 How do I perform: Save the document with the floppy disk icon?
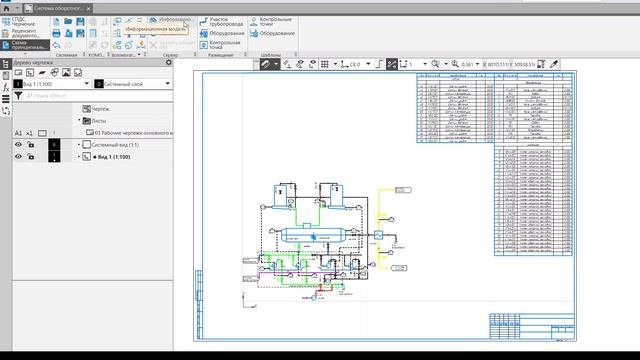80,22
